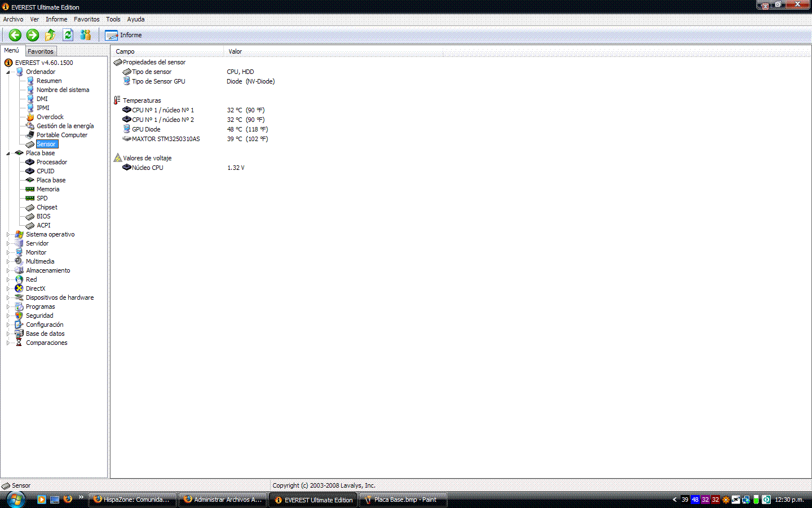Screen dimensions: 812x508
Task: Click the green Forward arrow toolbar icon
Action: 33,35
